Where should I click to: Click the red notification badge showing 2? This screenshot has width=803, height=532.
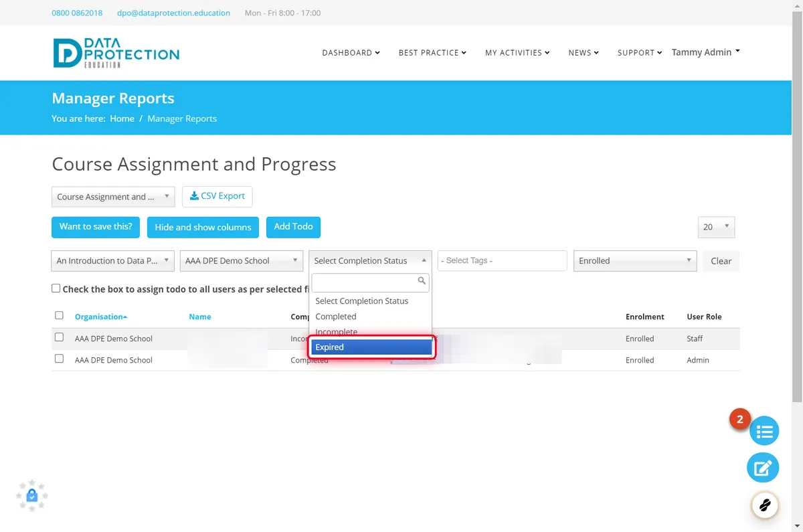click(x=740, y=420)
